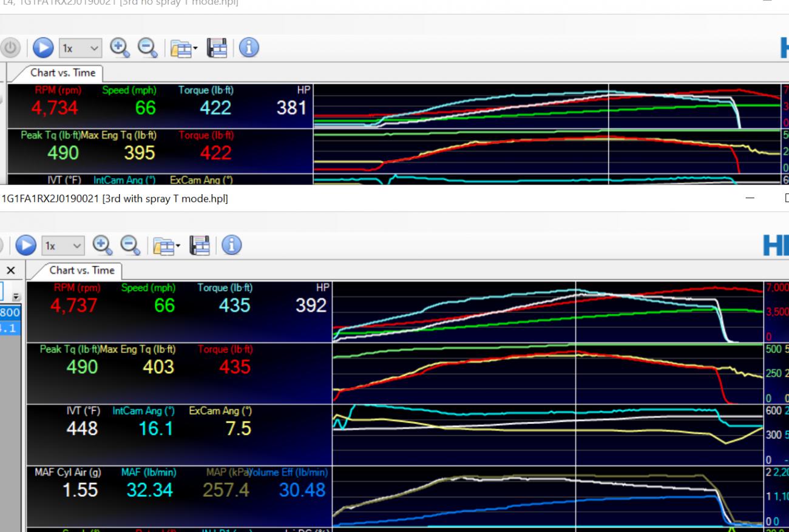Click Torque value 422 next to HP in the '3rd no spray' window
Image resolution: width=789 pixels, height=532 pixels.
click(215, 108)
